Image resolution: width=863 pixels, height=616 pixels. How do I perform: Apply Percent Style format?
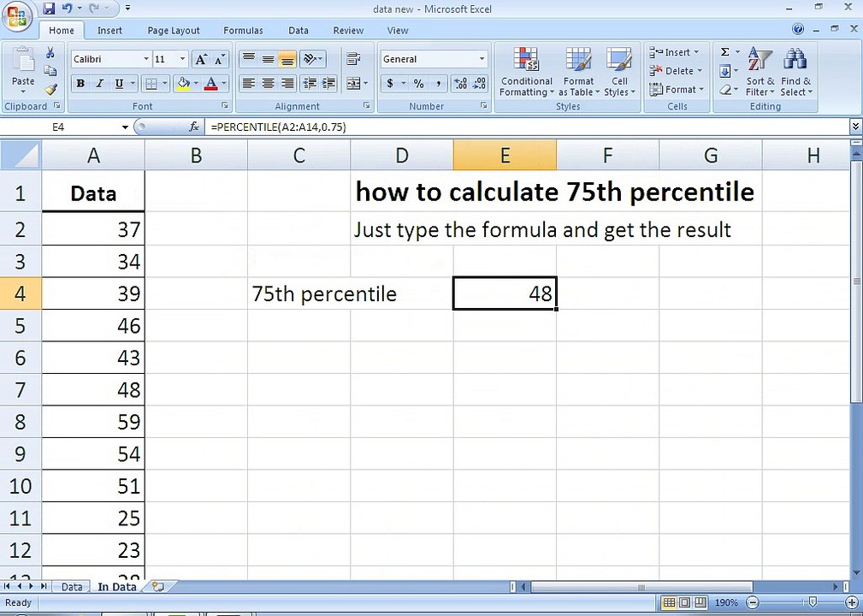coord(419,84)
